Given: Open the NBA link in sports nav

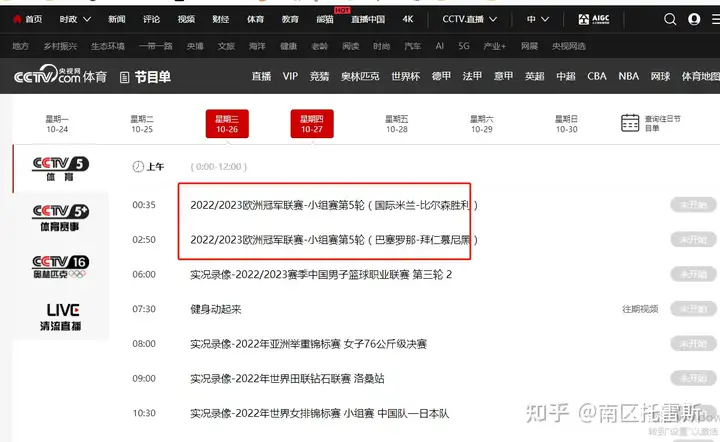Looking at the screenshot, I should [629, 76].
